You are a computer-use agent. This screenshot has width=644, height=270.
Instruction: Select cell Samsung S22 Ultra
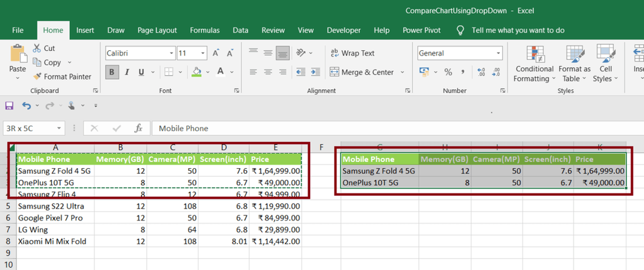pyautogui.click(x=55, y=206)
